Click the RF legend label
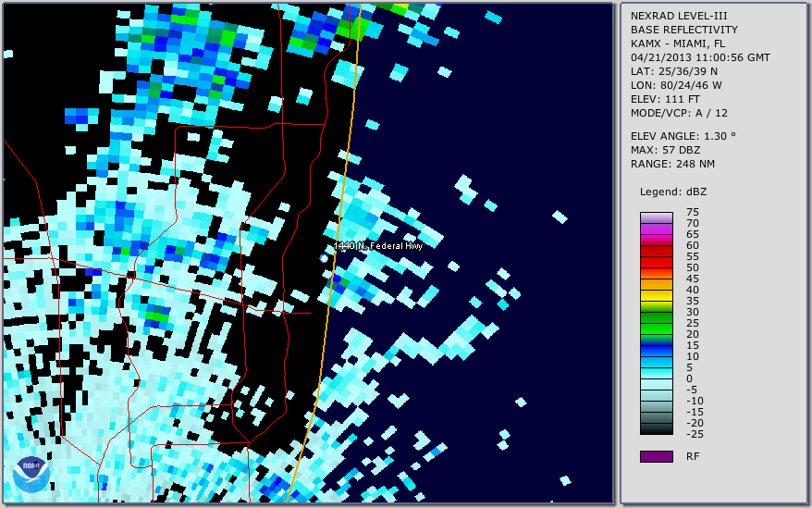The height and width of the screenshot is (508, 812). tap(693, 457)
